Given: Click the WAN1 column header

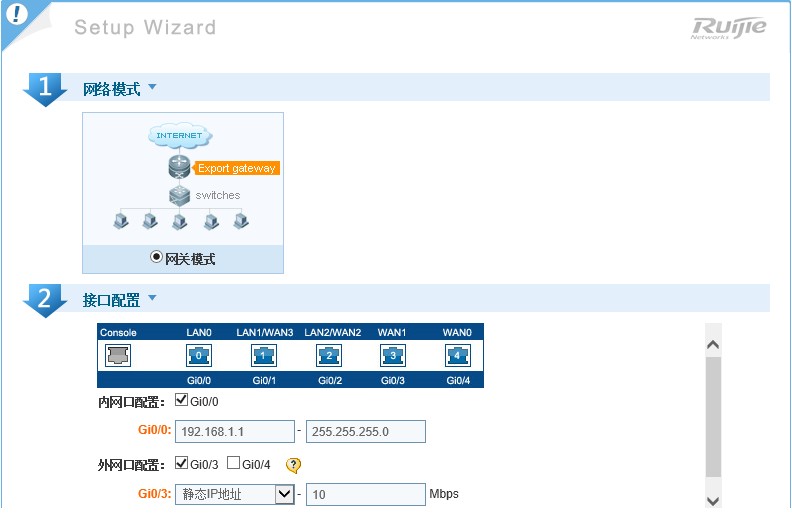Looking at the screenshot, I should (x=392, y=333).
